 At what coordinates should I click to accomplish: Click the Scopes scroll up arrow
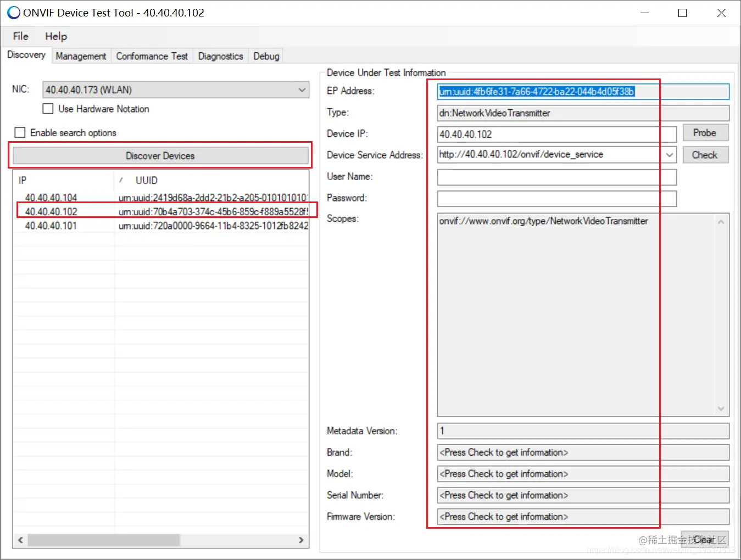[721, 222]
